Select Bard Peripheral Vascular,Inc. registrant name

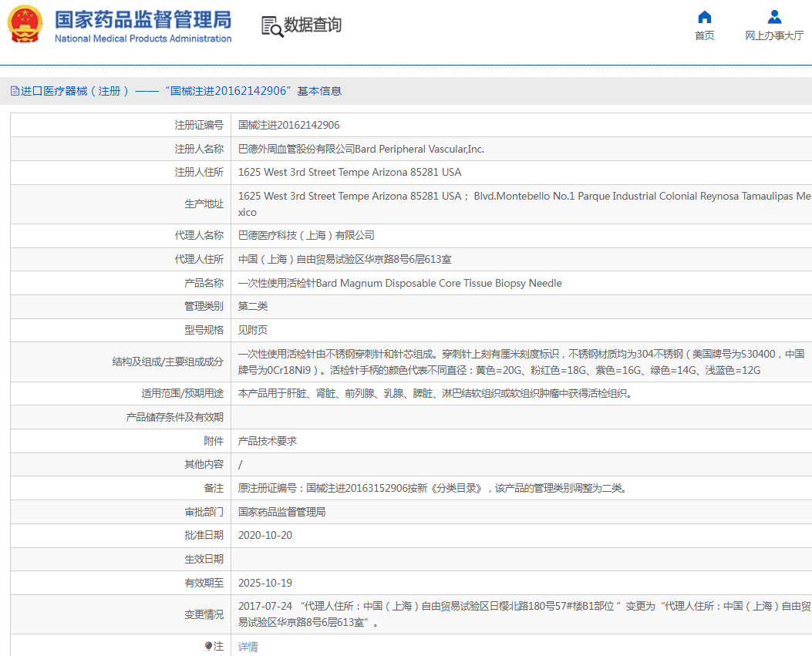419,149
